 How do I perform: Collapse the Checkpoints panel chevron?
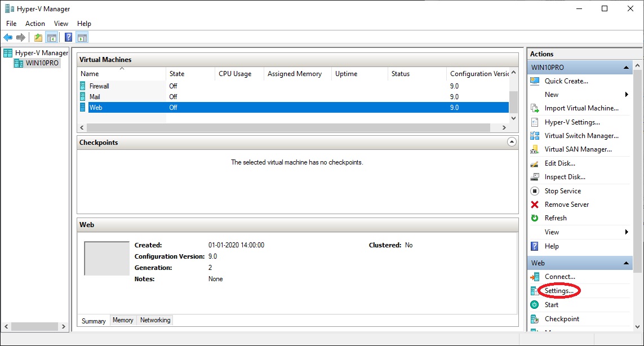(512, 142)
